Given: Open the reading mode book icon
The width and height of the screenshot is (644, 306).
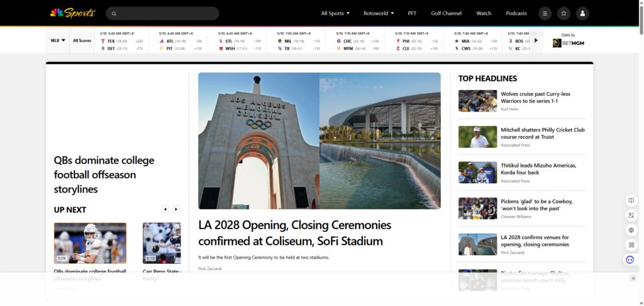Looking at the screenshot, I should pos(631,200).
